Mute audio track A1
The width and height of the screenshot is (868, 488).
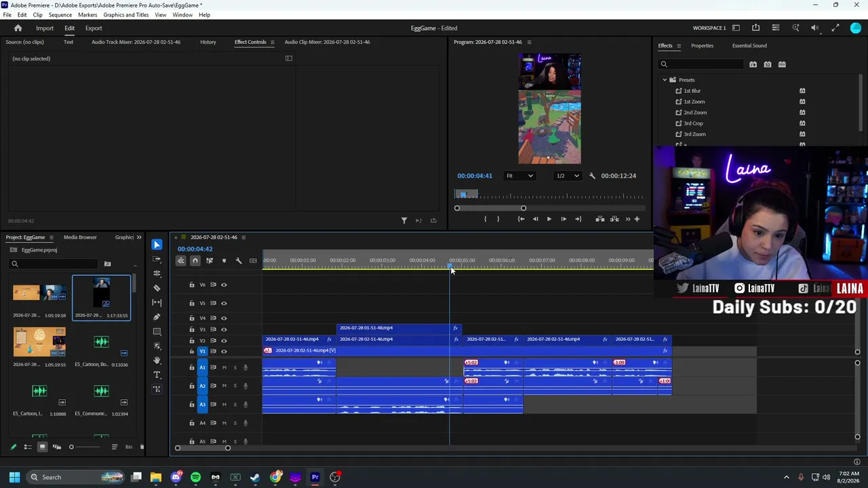[224, 367]
